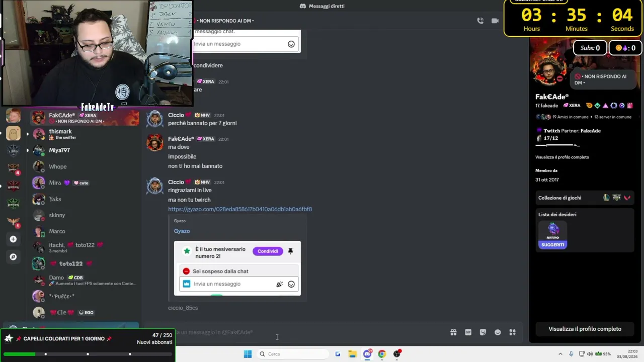
Task: Open the beige character server icon
Action: (x=14, y=133)
